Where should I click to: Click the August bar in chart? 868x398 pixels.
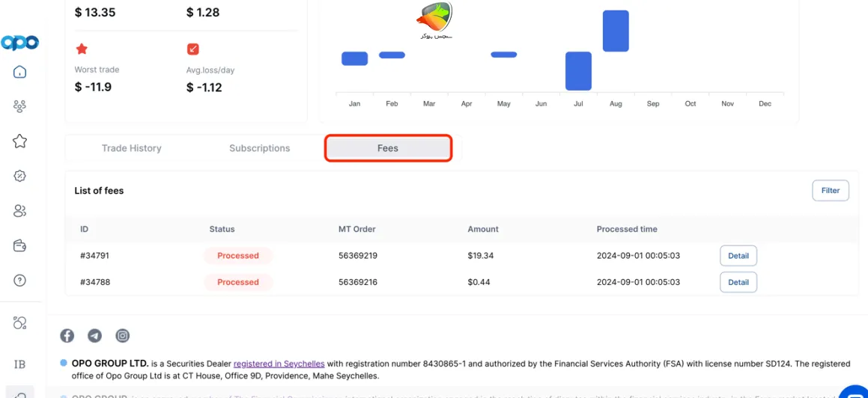[616, 31]
